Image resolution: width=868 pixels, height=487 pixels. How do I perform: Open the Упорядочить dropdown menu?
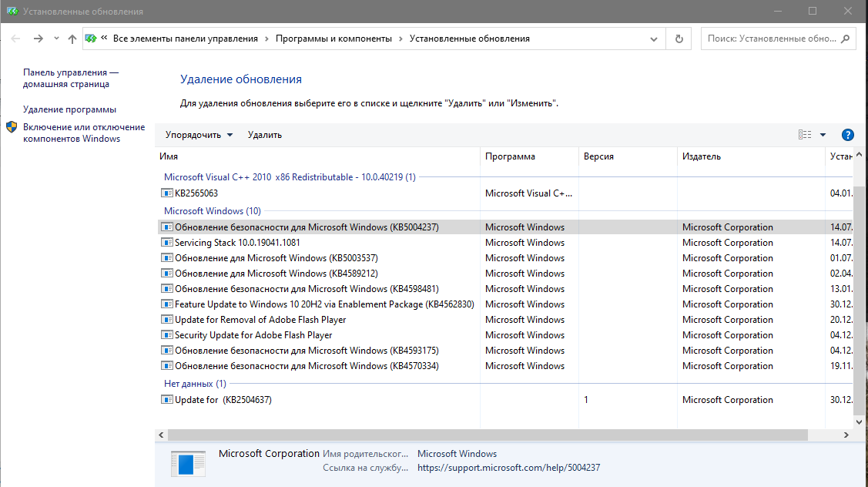click(x=199, y=135)
